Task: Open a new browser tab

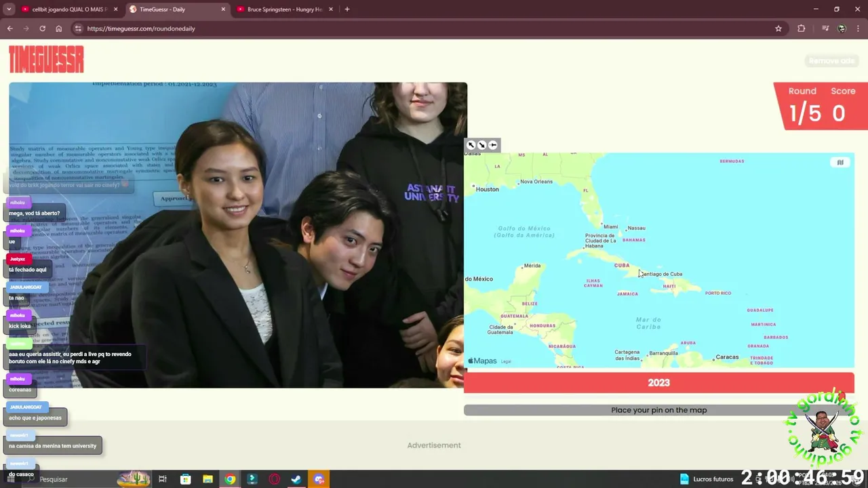Action: 347,9
